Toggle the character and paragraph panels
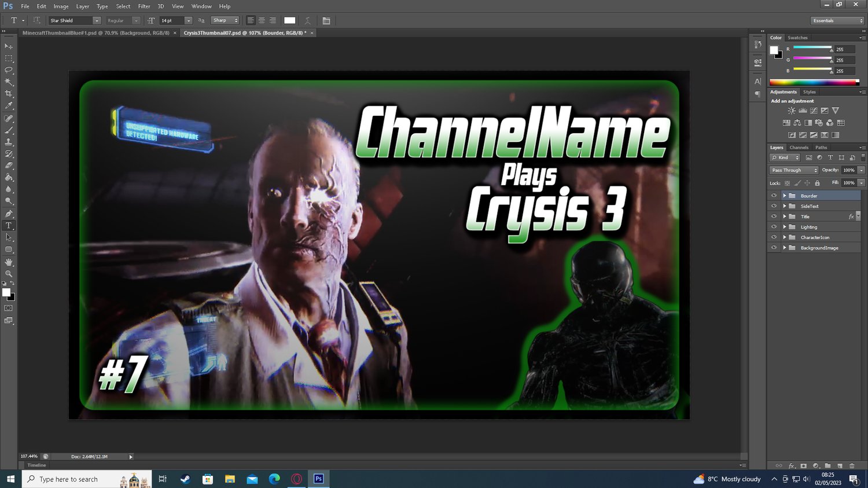Screen dimensions: 868x488 click(326, 21)
